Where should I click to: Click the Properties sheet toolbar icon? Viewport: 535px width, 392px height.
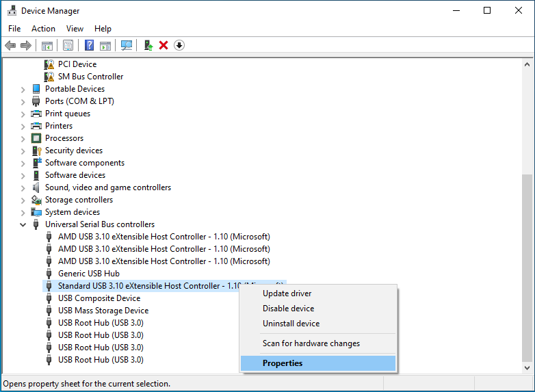[68, 45]
